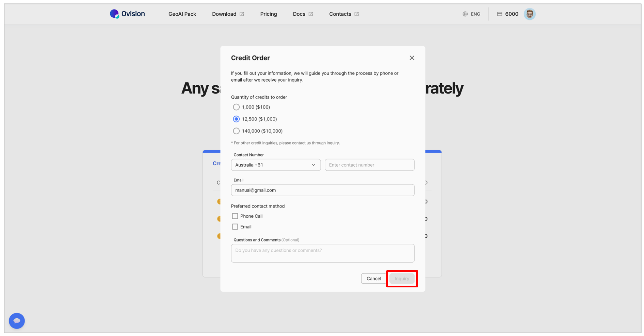This screenshot has height=336, width=644.
Task: Check the Email contact method box
Action: pyautogui.click(x=235, y=226)
